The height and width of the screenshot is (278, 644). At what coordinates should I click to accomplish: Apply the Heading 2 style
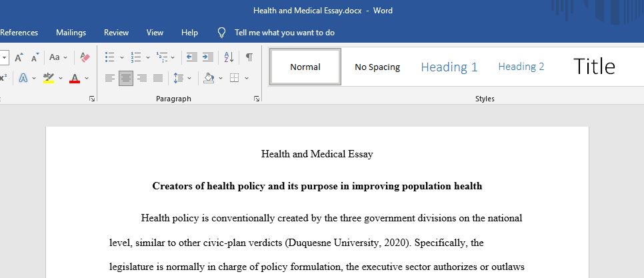click(x=521, y=67)
